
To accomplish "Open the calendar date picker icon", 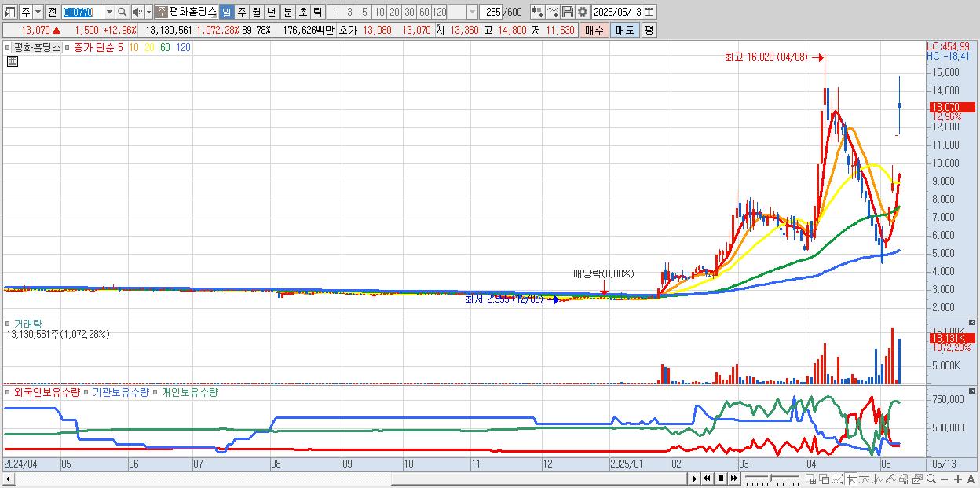I will 650,12.
